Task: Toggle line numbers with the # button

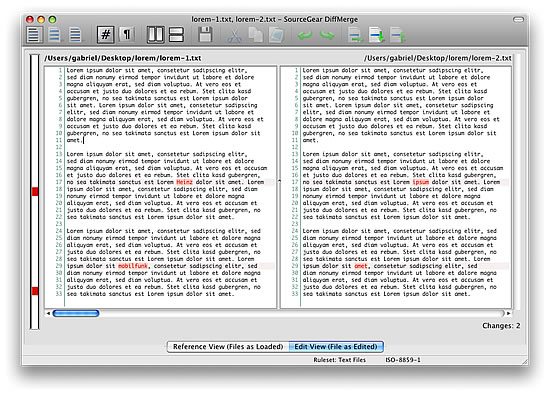Action: point(106,35)
